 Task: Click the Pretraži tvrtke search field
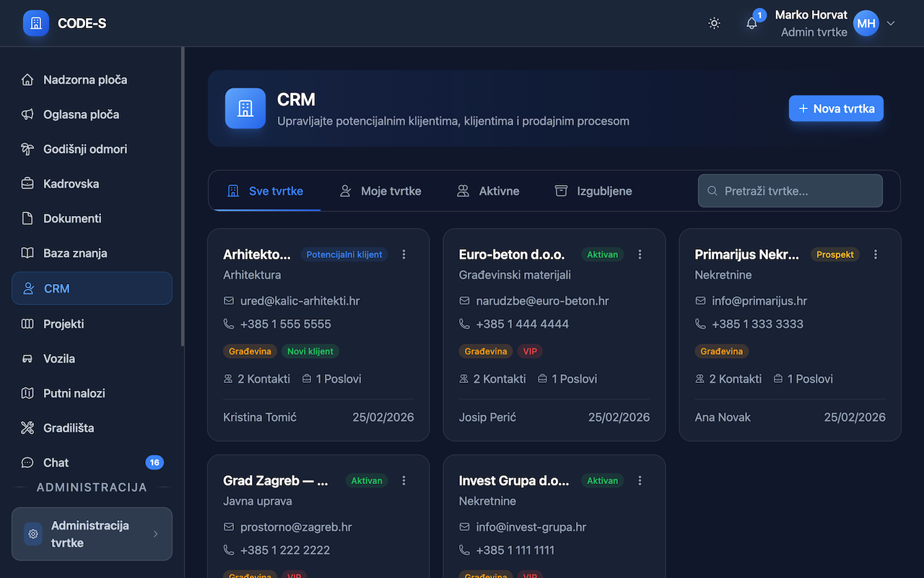coord(790,191)
